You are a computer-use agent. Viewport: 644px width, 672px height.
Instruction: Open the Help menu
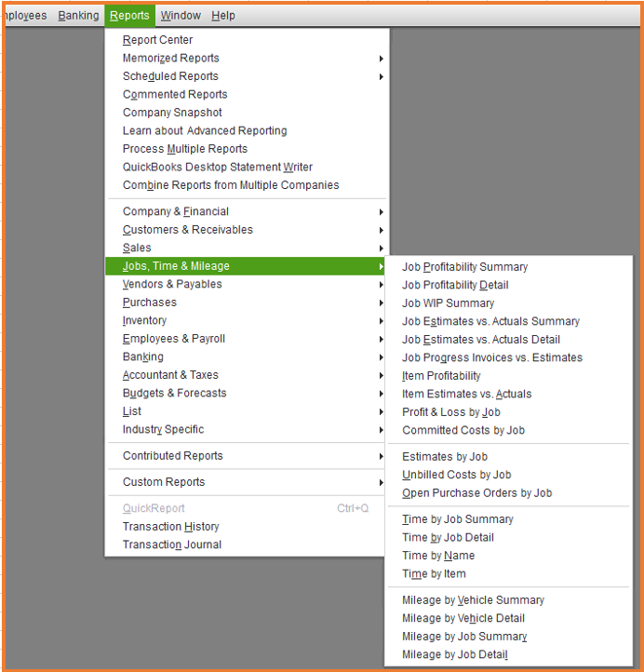click(222, 16)
